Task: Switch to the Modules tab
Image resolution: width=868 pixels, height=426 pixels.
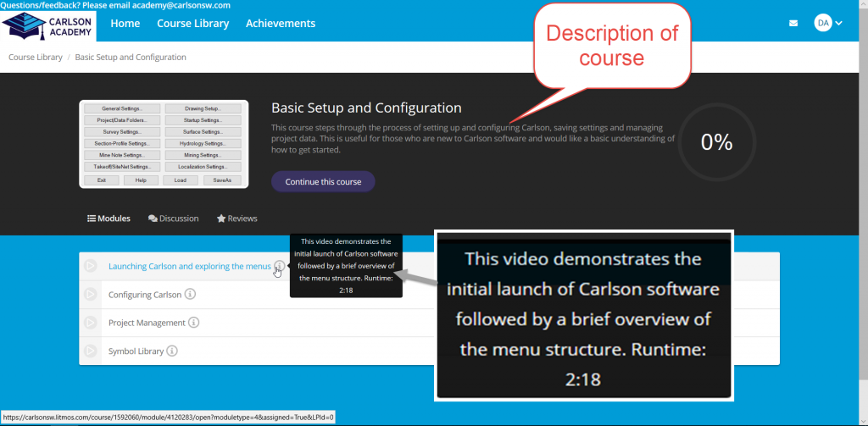Action: click(109, 219)
